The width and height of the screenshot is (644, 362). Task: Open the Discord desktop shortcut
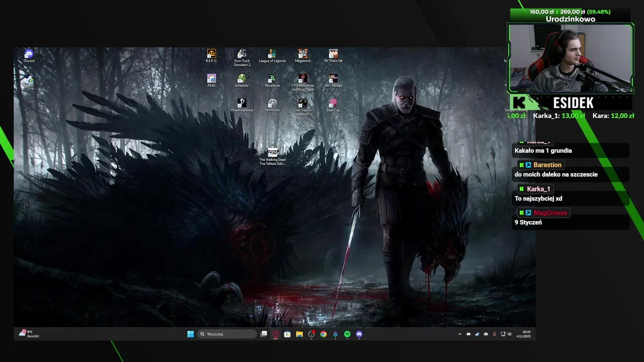point(29,56)
